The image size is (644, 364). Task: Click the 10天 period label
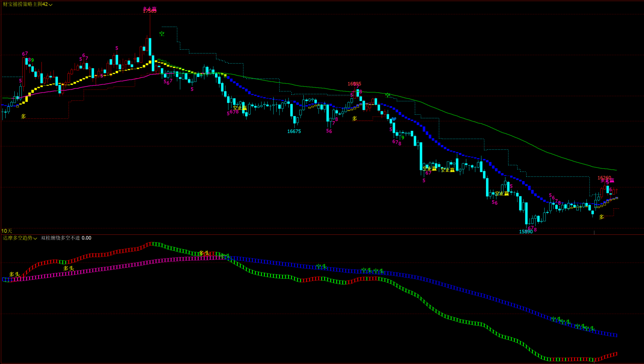7,231
